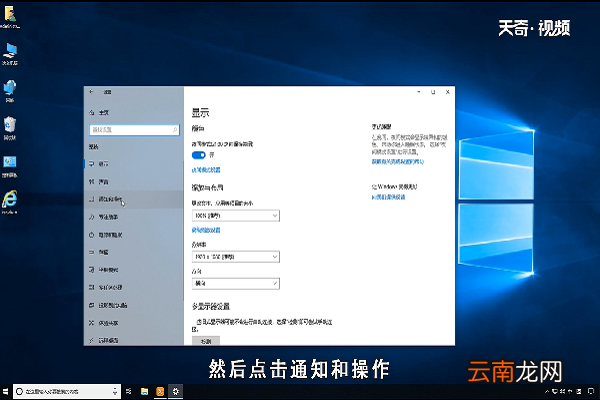Open Projecting to this PC settings

click(x=134, y=305)
